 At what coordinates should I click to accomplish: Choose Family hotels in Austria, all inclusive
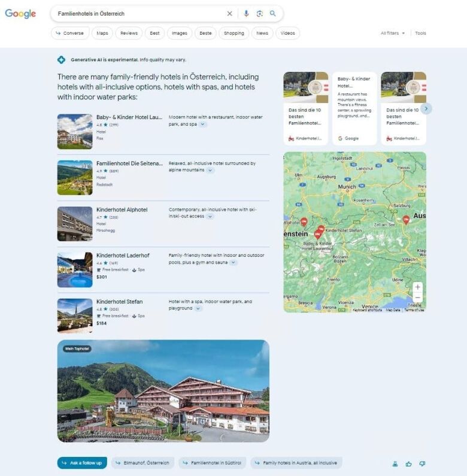296,463
